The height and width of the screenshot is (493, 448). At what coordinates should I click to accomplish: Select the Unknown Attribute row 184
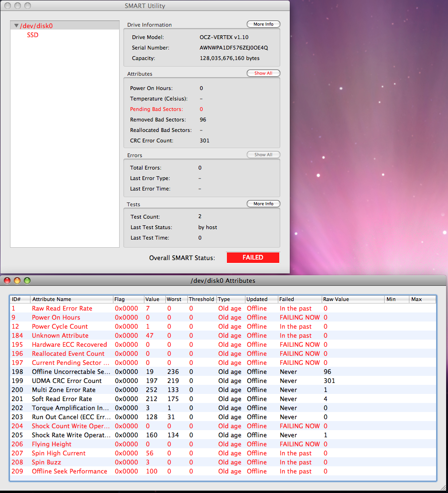(223, 335)
